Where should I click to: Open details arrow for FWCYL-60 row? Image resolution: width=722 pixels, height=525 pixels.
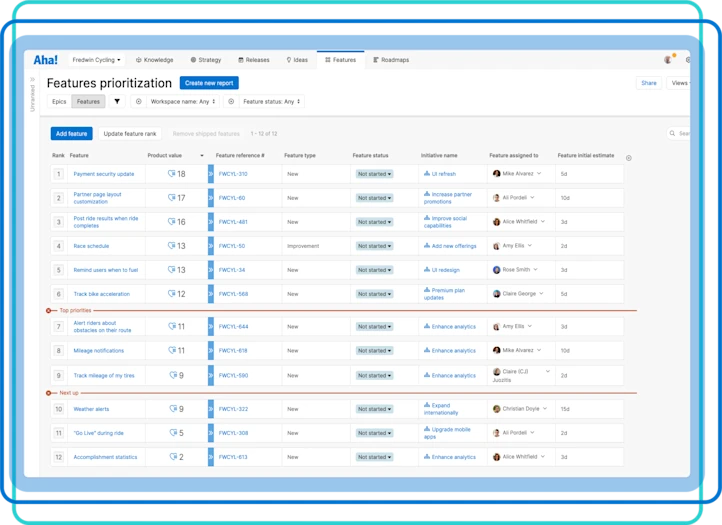click(211, 198)
